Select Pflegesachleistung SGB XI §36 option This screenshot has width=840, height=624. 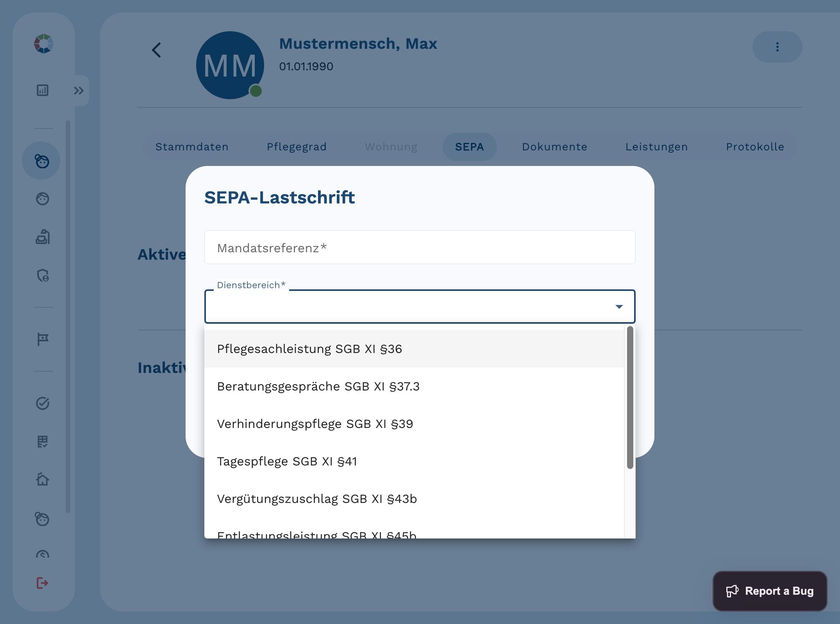click(x=309, y=349)
